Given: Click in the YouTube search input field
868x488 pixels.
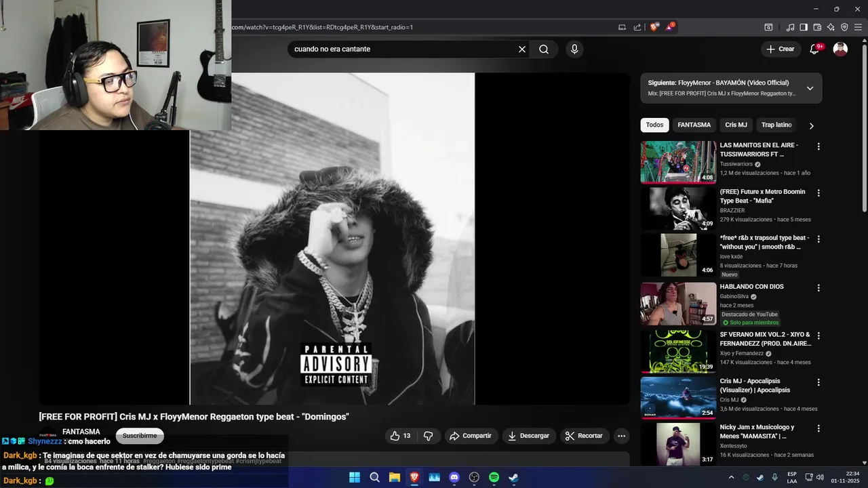Looking at the screenshot, I should [403, 49].
